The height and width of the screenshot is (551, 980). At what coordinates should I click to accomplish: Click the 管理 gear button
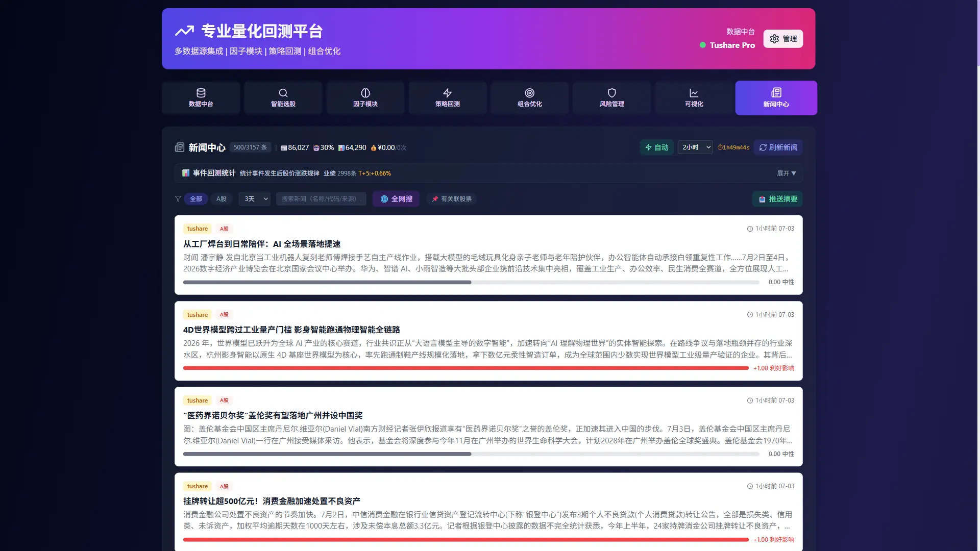[x=783, y=39]
